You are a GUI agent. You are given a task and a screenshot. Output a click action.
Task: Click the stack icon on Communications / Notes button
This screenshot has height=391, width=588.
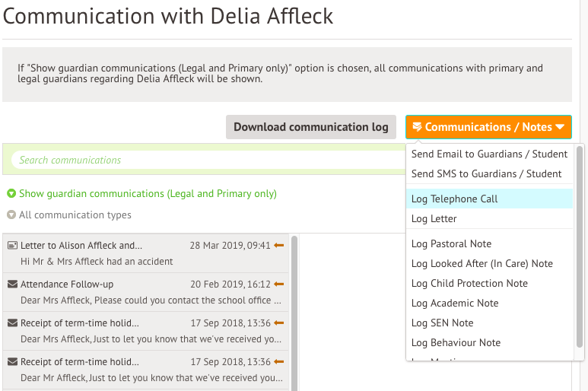[417, 127]
